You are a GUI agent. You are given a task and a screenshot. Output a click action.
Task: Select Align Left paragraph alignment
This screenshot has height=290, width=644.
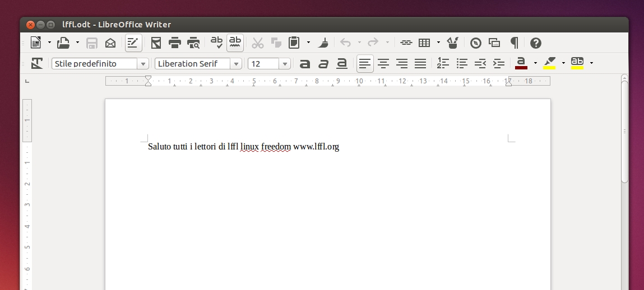tap(365, 63)
